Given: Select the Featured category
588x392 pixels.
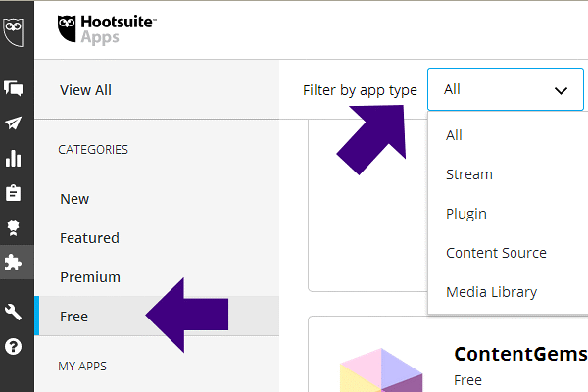Looking at the screenshot, I should click(157, 238).
